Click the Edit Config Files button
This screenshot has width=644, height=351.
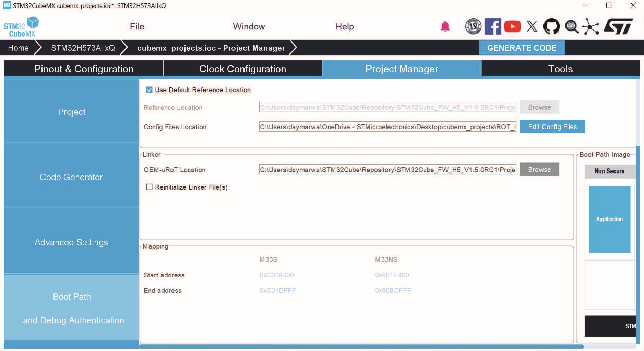point(552,127)
